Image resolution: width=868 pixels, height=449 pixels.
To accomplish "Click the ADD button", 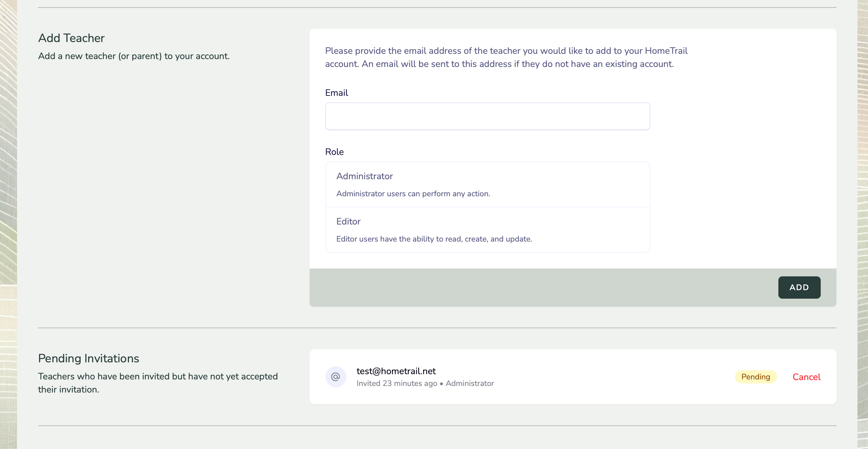I will tap(799, 287).
